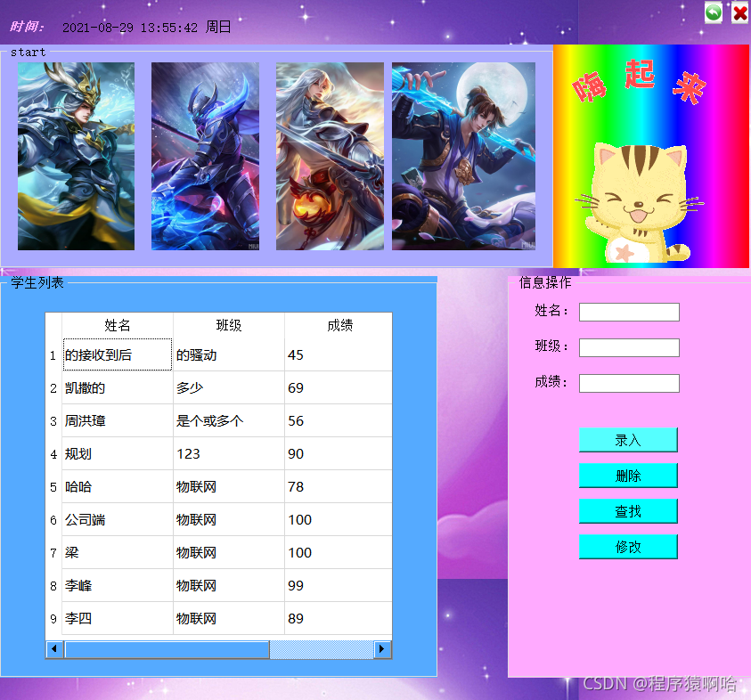Select the name cell 李四
The width and height of the screenshot is (751, 700).
click(x=118, y=618)
